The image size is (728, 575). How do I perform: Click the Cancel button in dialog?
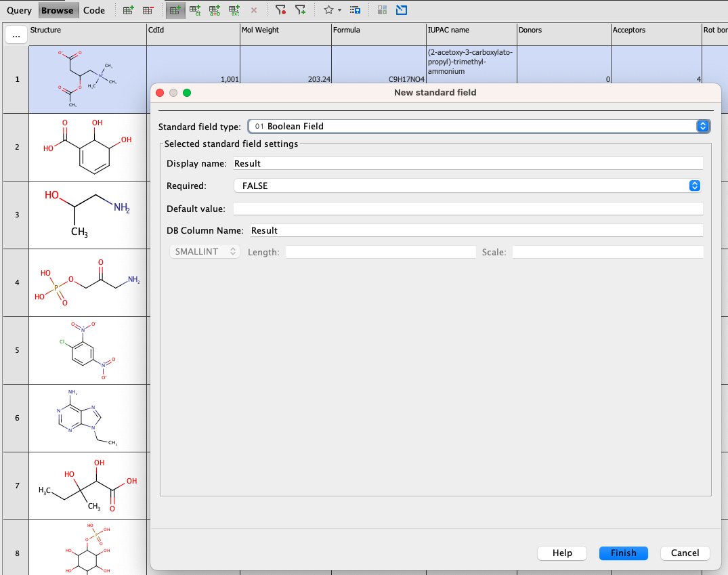(x=685, y=553)
